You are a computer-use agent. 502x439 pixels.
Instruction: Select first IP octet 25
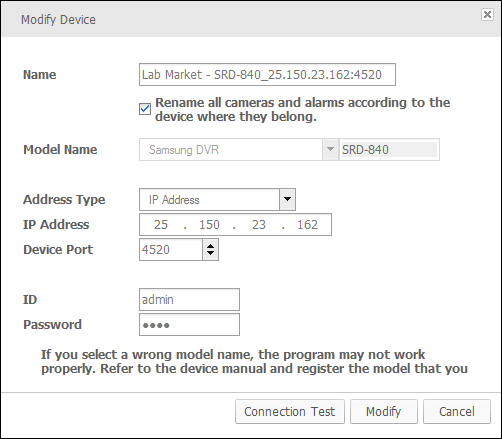point(161,225)
